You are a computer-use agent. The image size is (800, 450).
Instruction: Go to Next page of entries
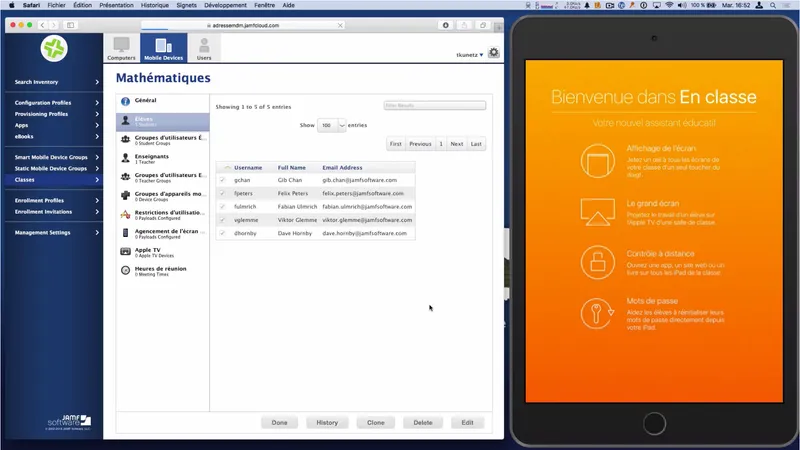[x=457, y=144]
